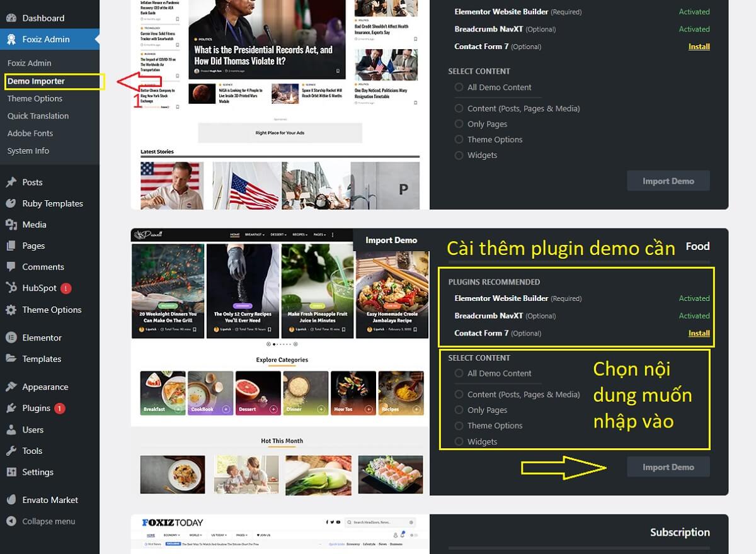Open Demo Importer from the Foxiz menu
Screen dimensions: 756x554
pyautogui.click(x=36, y=81)
